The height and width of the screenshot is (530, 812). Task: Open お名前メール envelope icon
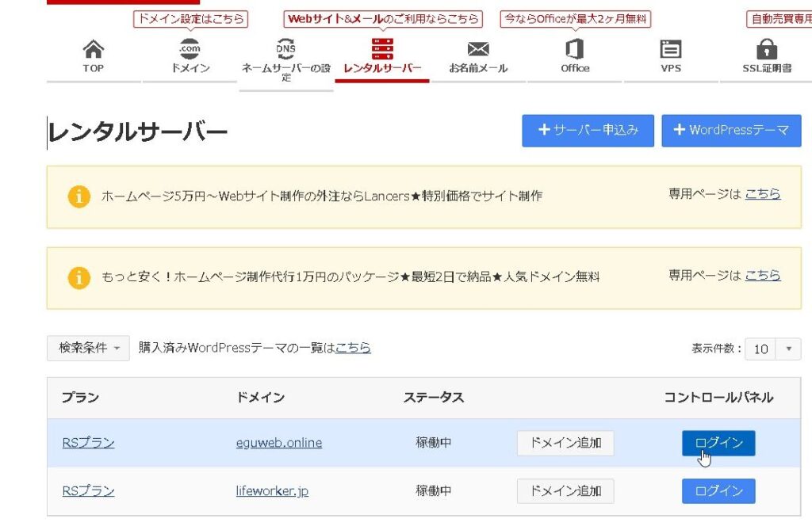point(478,51)
